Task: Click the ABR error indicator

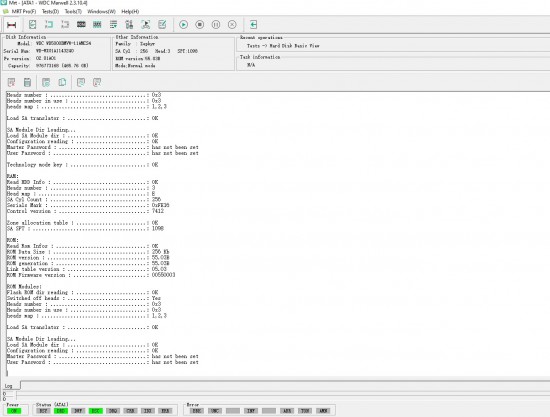Action: 287,411
